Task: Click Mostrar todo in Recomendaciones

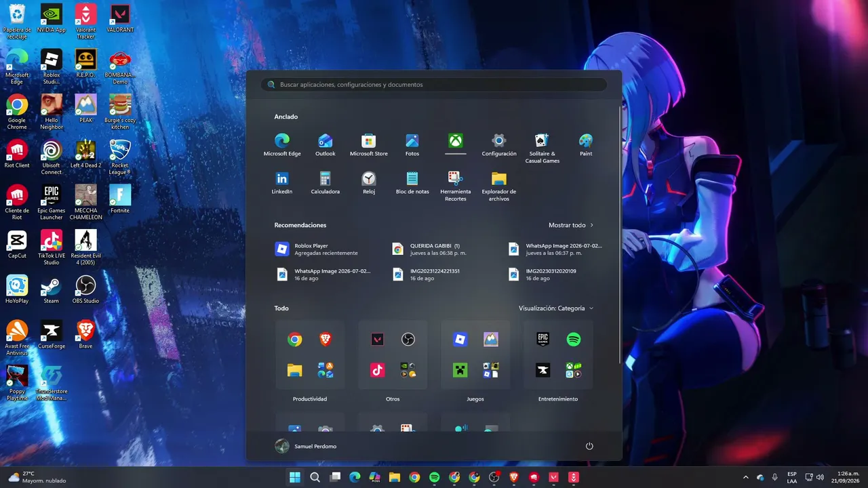Action: 571,225
